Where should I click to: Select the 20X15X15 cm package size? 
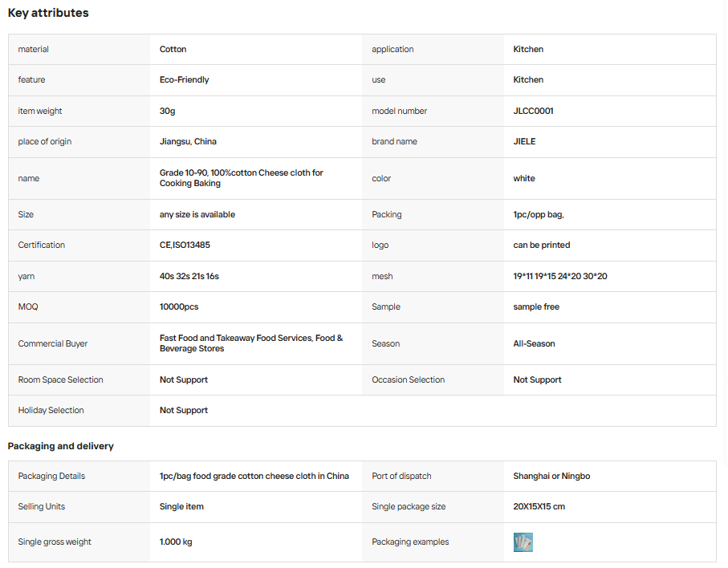(x=539, y=507)
